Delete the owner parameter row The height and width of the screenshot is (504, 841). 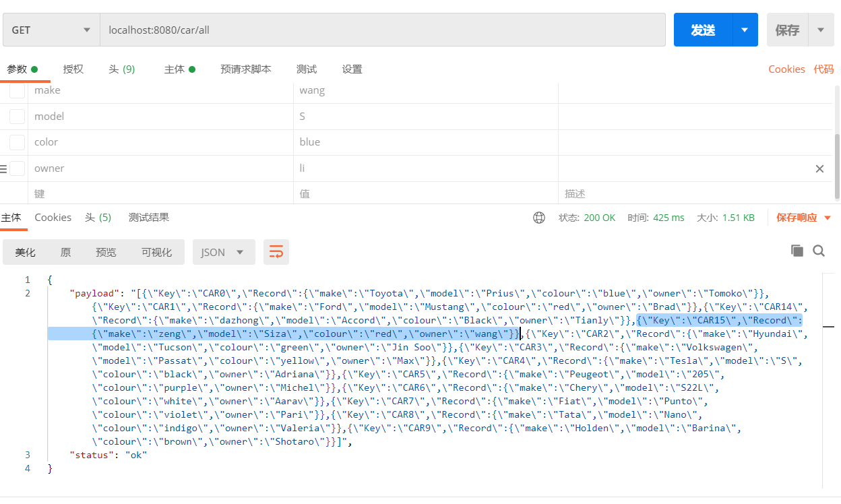tap(819, 168)
